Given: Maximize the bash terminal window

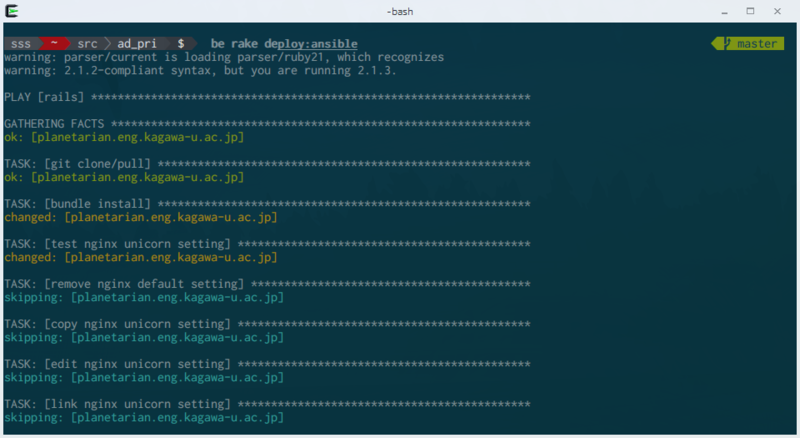Looking at the screenshot, I should click(x=750, y=11).
